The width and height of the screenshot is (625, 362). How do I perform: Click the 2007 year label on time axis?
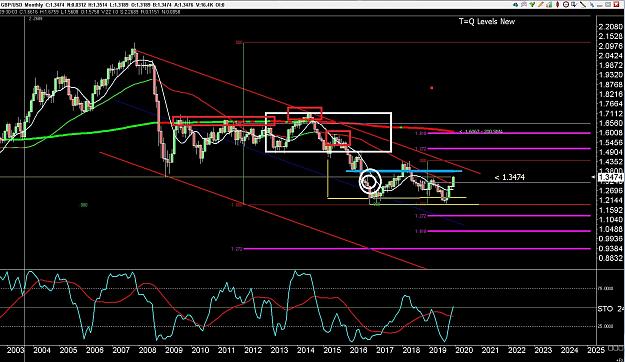click(121, 350)
